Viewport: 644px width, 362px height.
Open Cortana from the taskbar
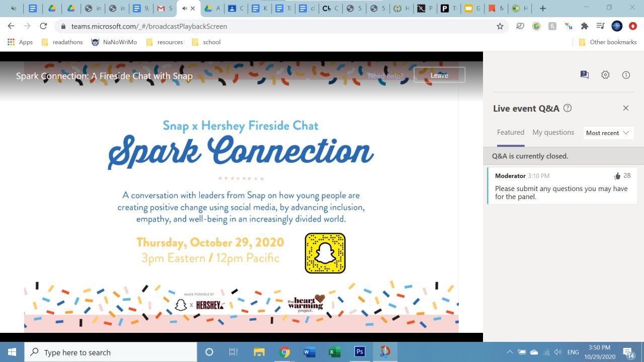(x=209, y=352)
